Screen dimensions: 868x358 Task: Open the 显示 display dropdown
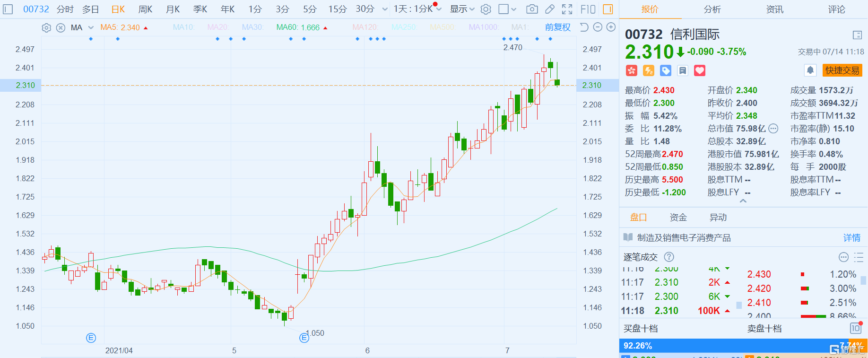tap(462, 9)
